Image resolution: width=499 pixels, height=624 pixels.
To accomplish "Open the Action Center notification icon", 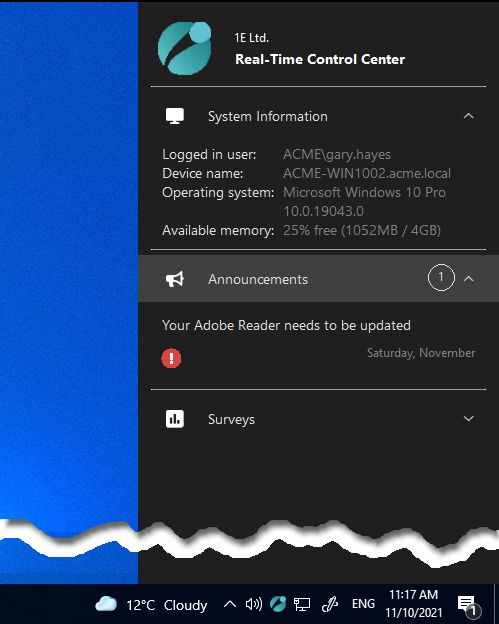I will (x=469, y=605).
